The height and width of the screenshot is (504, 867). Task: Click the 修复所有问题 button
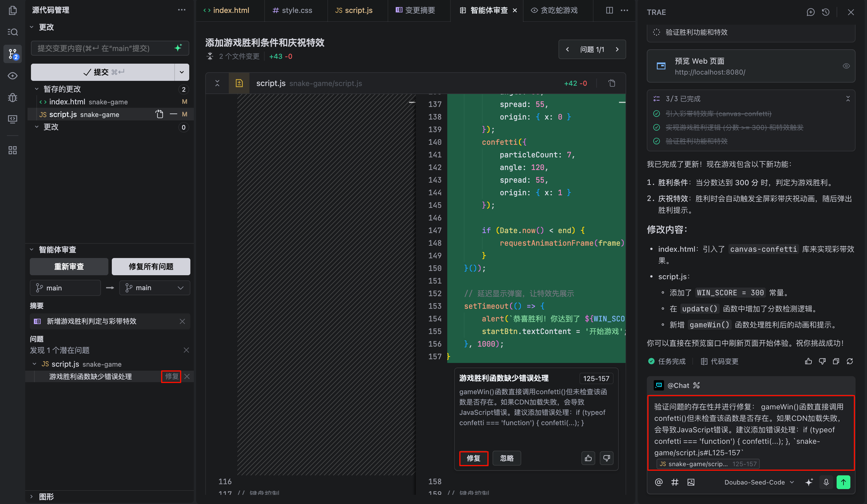tap(151, 266)
